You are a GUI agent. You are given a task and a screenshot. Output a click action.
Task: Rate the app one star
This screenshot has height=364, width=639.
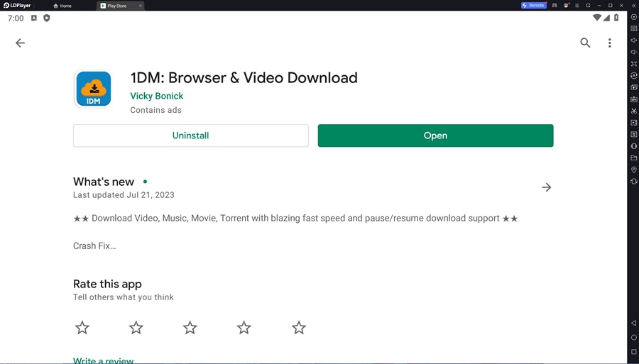coord(82,327)
